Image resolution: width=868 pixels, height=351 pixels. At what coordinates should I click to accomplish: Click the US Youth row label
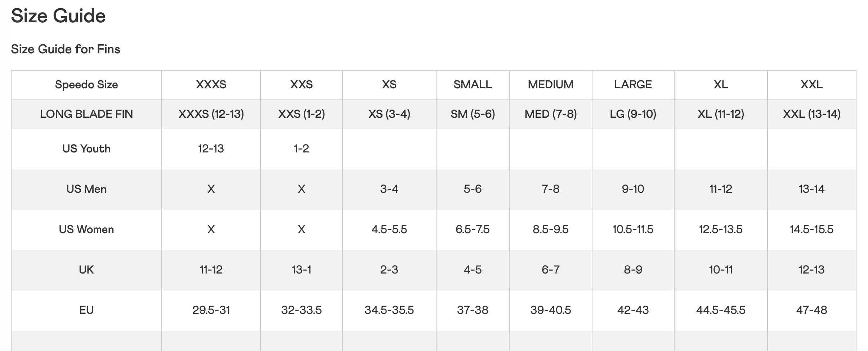[86, 149]
